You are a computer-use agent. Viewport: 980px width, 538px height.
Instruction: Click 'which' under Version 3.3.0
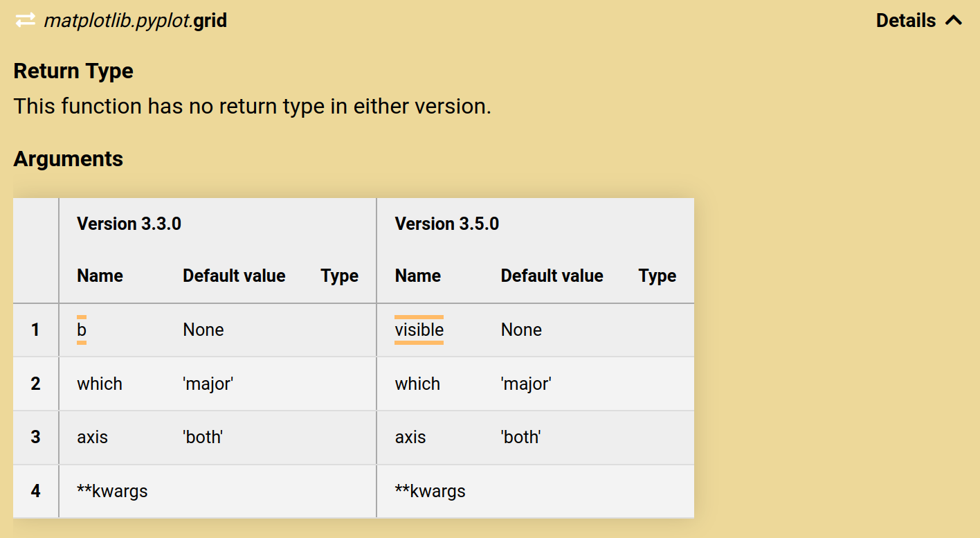tap(100, 384)
